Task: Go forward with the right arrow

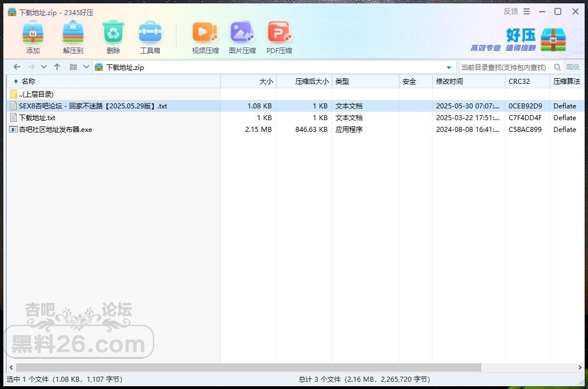Action: (31, 67)
